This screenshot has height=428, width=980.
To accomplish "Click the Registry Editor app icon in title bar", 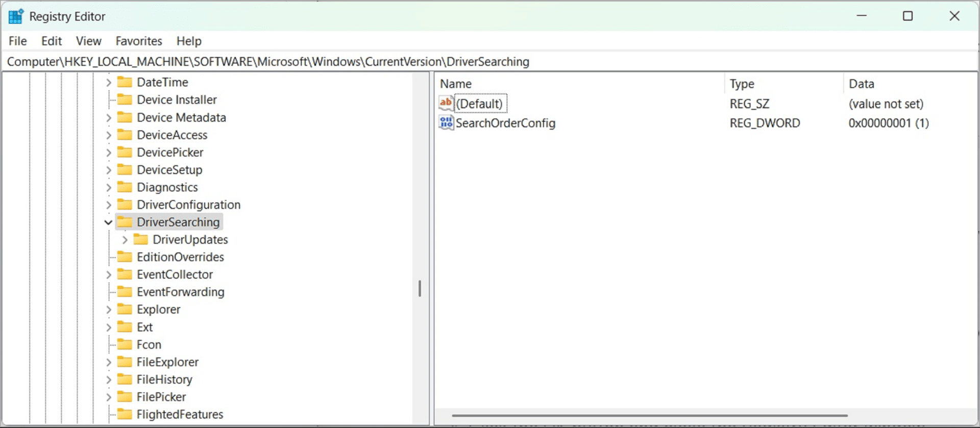I will 16,16.
